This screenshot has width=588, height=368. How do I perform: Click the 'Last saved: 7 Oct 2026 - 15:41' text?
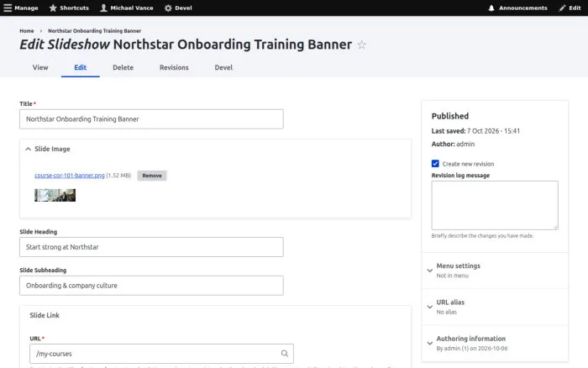pos(475,131)
